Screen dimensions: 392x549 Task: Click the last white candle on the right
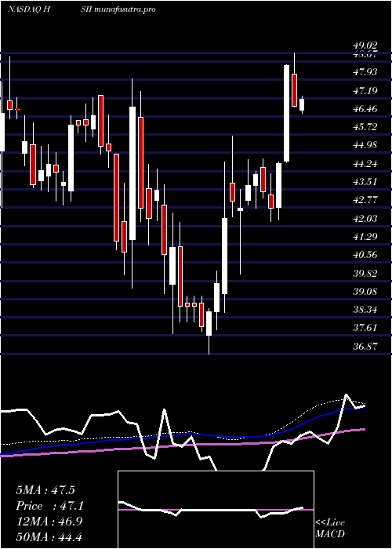coord(302,104)
